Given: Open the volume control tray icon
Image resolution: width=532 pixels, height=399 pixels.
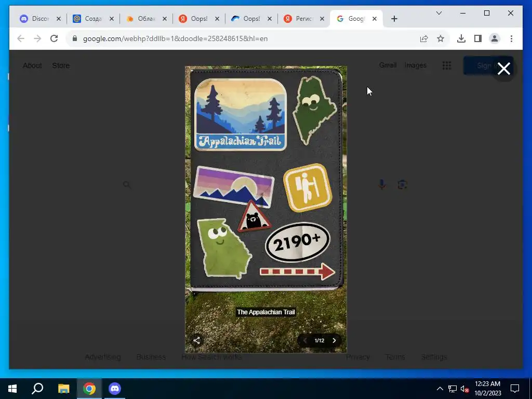Looking at the screenshot, I should click(465, 389).
